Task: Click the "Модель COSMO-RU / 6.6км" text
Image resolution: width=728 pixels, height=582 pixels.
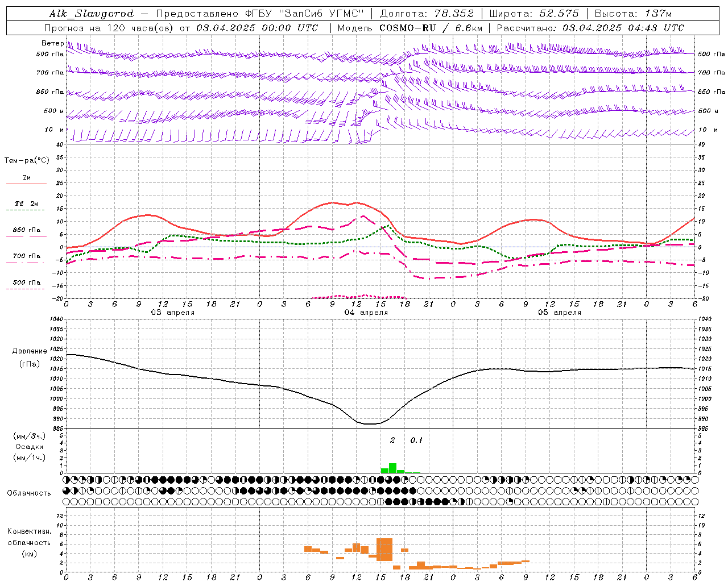Action: click(409, 28)
